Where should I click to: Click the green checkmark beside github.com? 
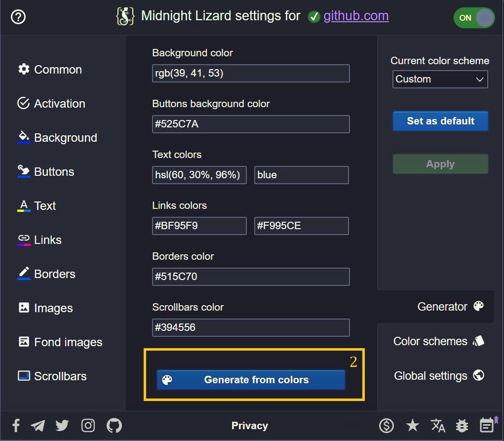pos(314,17)
